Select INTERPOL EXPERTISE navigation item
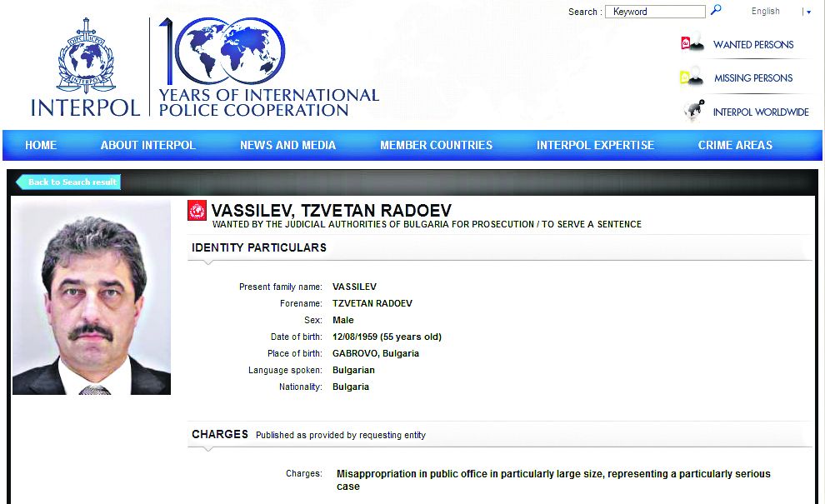The image size is (825, 504). pyautogui.click(x=595, y=145)
